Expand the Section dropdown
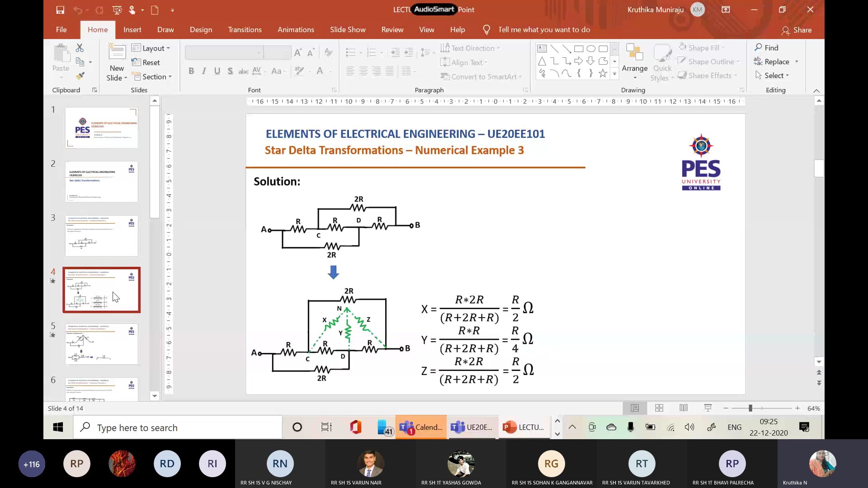 point(153,77)
